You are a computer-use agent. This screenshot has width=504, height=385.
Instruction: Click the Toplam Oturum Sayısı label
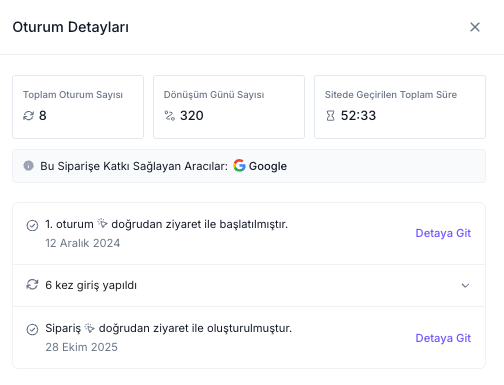(73, 95)
